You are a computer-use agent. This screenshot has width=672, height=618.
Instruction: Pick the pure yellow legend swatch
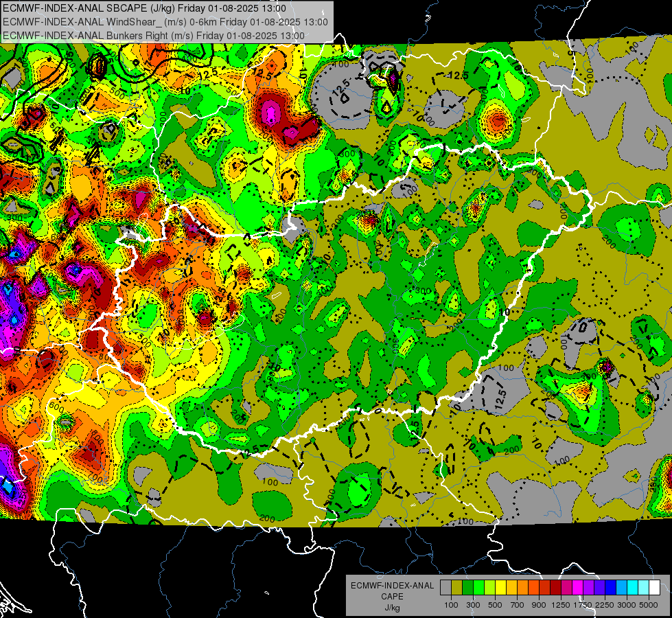[x=501, y=588]
